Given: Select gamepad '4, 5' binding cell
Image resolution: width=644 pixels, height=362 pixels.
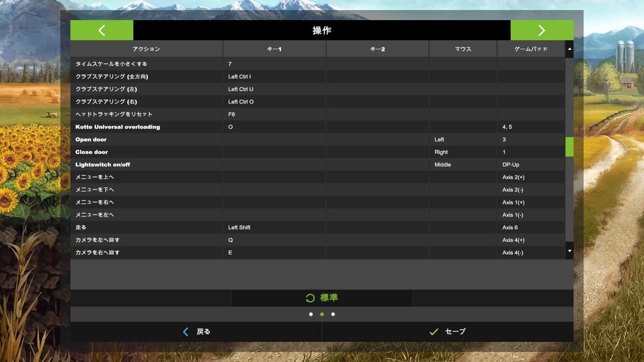Looking at the screenshot, I should (x=531, y=127).
